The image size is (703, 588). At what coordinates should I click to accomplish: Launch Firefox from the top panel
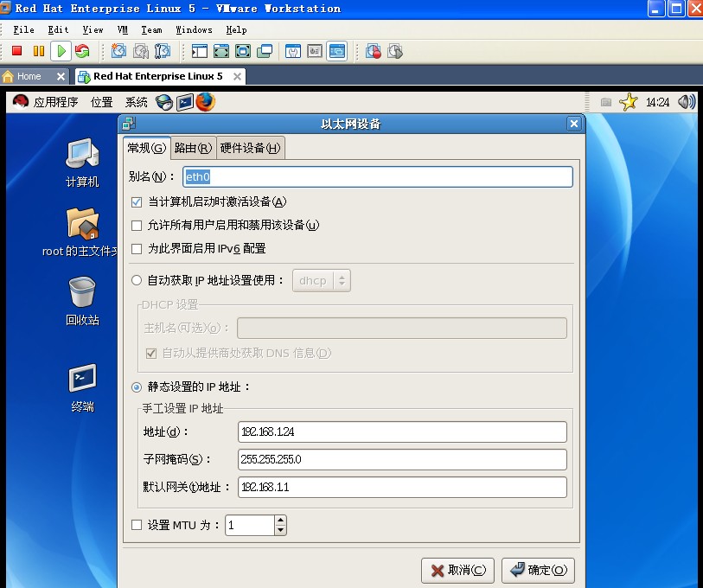coord(206,102)
